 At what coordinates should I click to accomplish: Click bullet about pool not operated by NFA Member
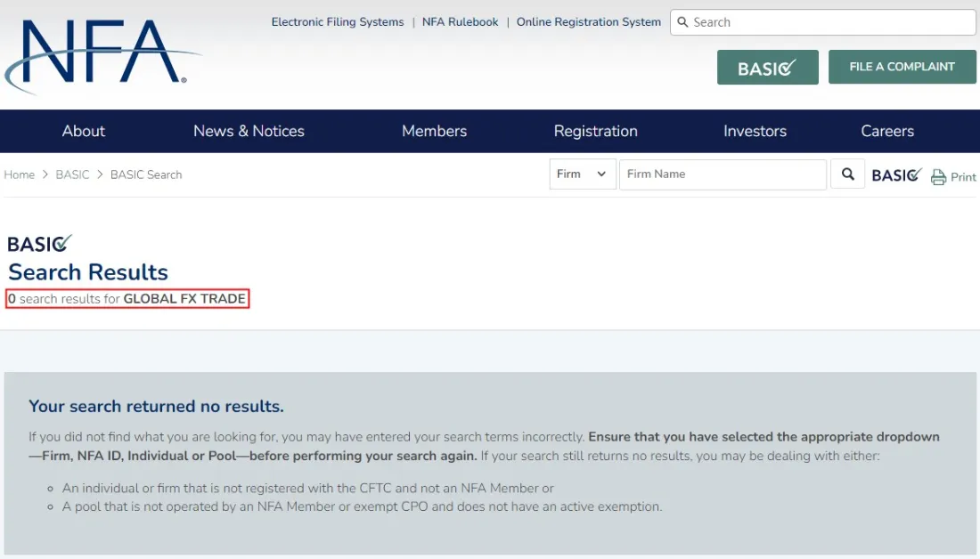pyautogui.click(x=362, y=506)
